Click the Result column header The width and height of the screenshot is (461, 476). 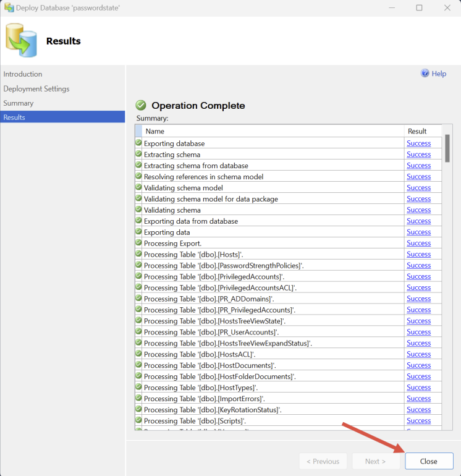tap(423, 131)
